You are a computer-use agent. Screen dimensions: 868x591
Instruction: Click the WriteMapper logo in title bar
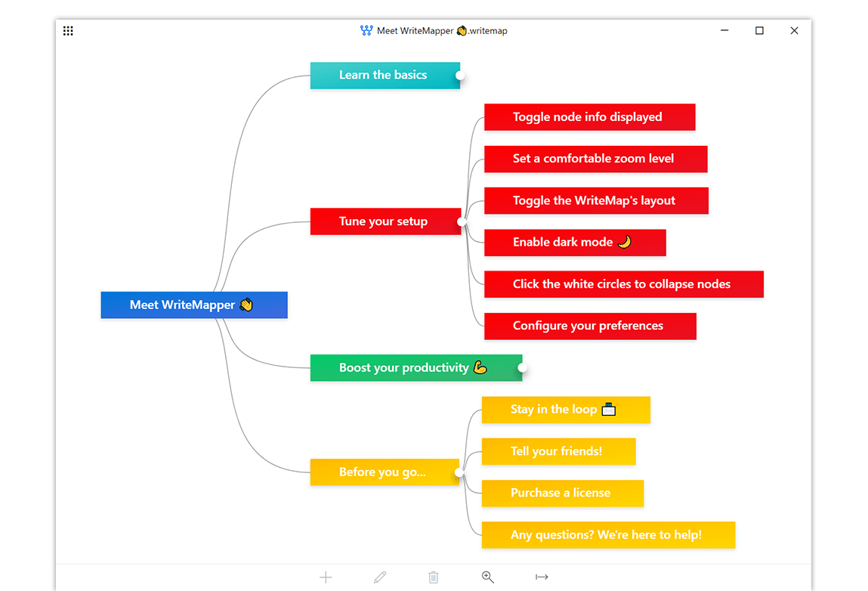click(x=366, y=30)
